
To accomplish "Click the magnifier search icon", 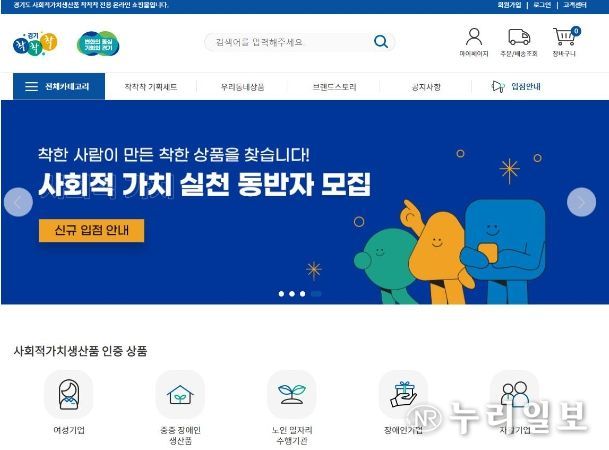I will click(x=381, y=42).
